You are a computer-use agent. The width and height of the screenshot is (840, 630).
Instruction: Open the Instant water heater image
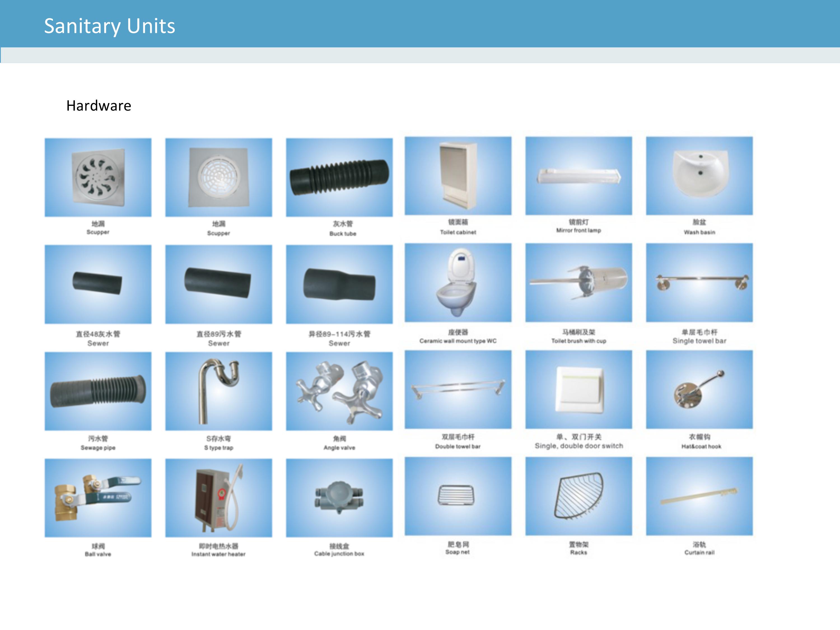click(x=219, y=498)
